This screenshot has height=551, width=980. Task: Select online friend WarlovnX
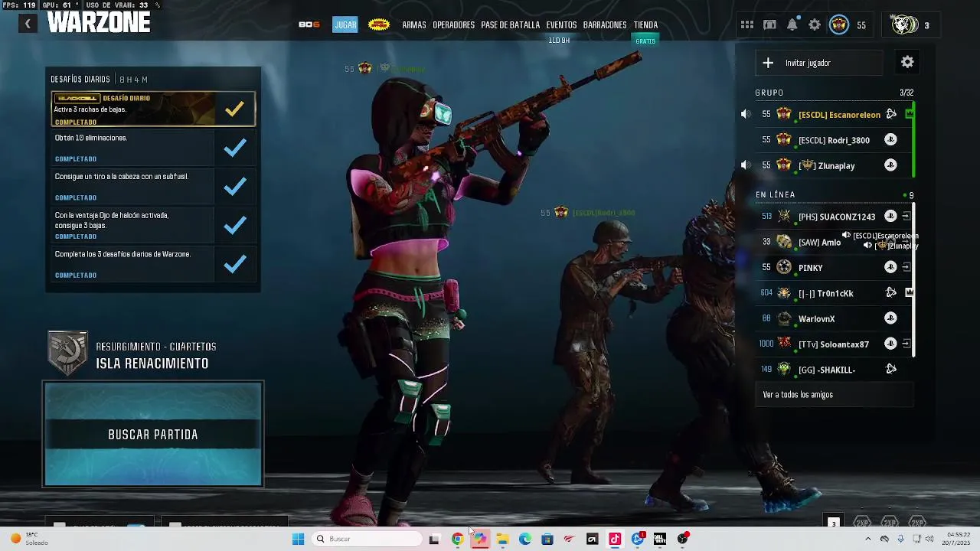(x=833, y=318)
